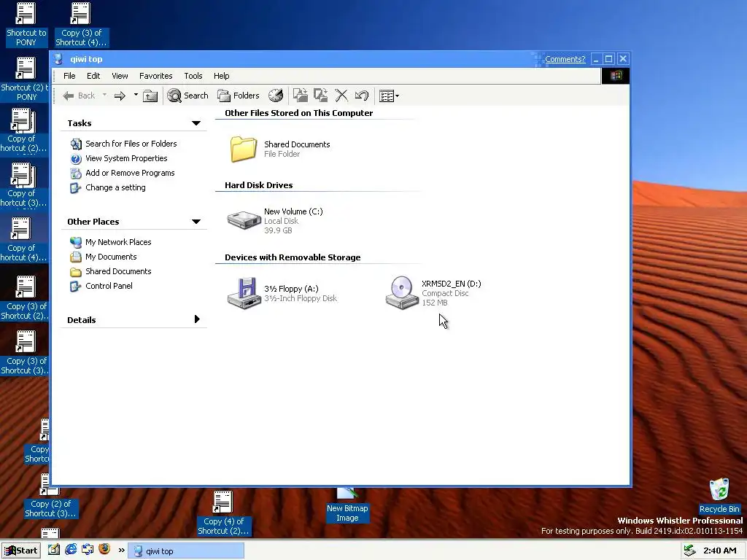Click the Forward arrow toolbar icon

pos(120,96)
